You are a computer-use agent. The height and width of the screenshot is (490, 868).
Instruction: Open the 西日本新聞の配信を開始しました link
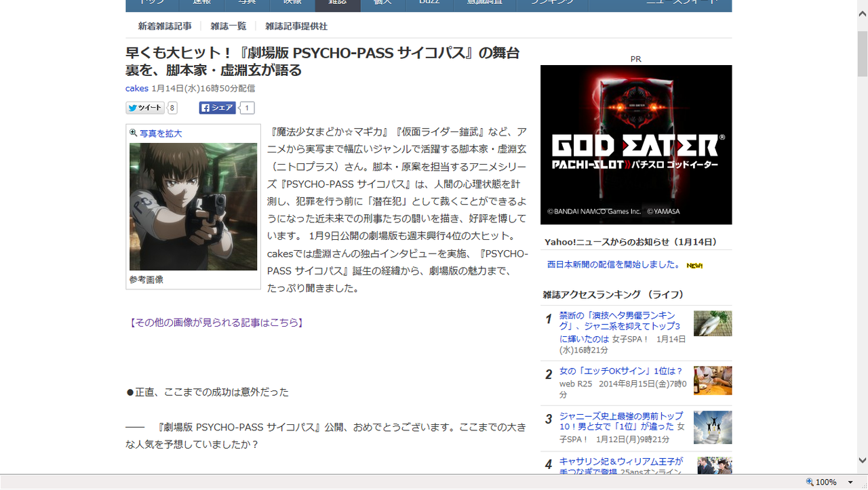click(614, 264)
